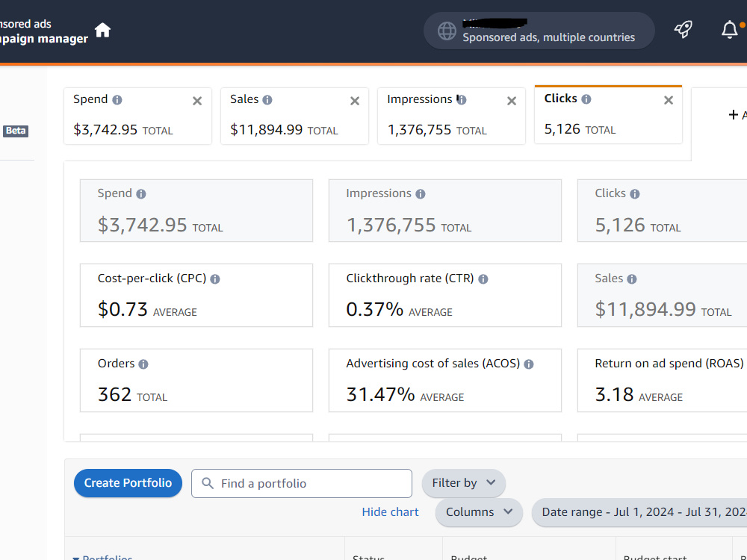Choose the ACOS 31.47% card
Image resolution: width=747 pixels, height=560 pixels.
click(445, 381)
